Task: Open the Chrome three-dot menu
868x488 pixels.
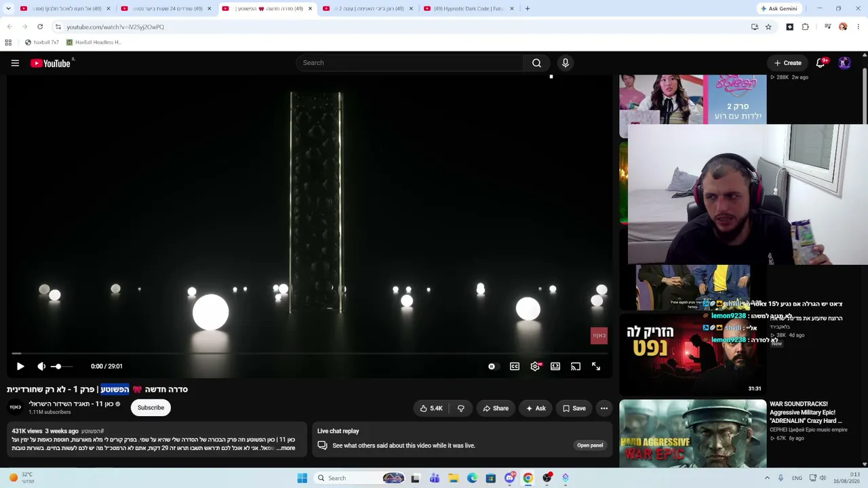Action: click(859, 27)
